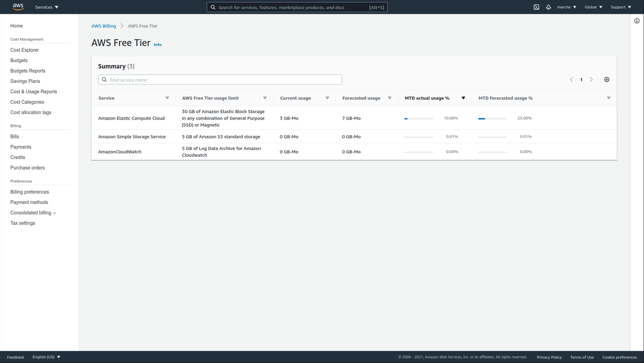Click the search magnifier icon in top bar

point(213,7)
